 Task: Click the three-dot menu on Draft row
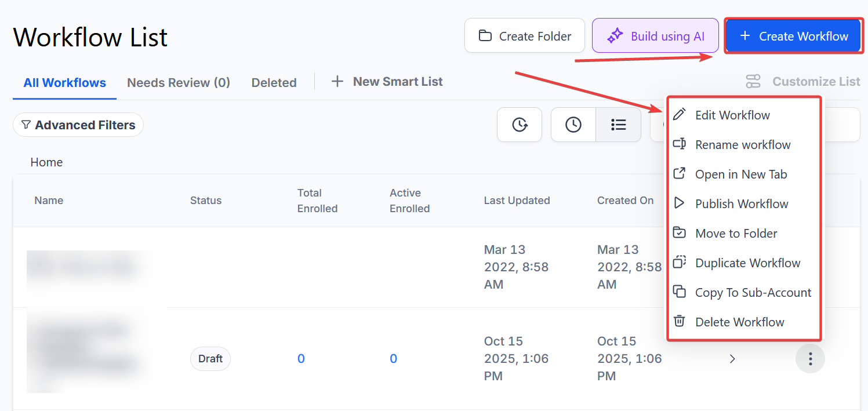pyautogui.click(x=810, y=359)
